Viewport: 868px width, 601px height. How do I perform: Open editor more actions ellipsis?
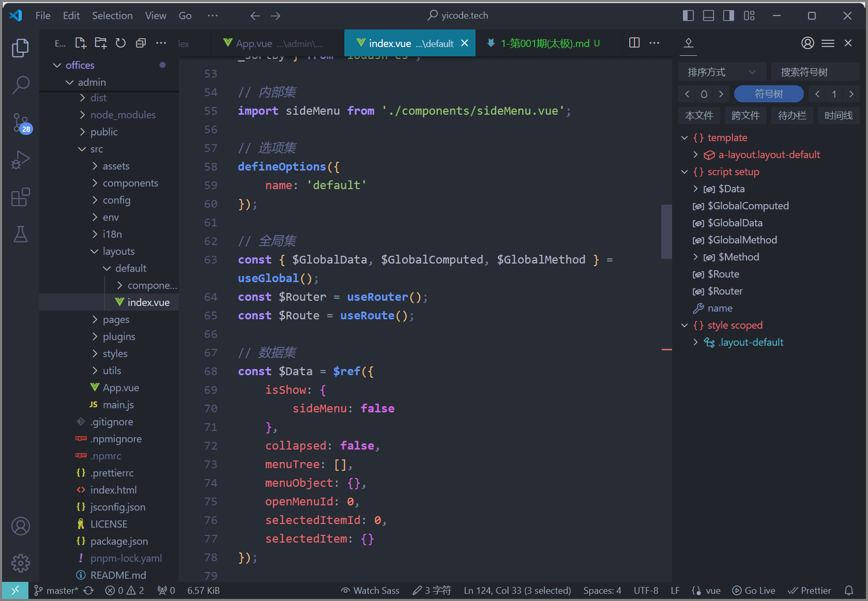pos(654,43)
